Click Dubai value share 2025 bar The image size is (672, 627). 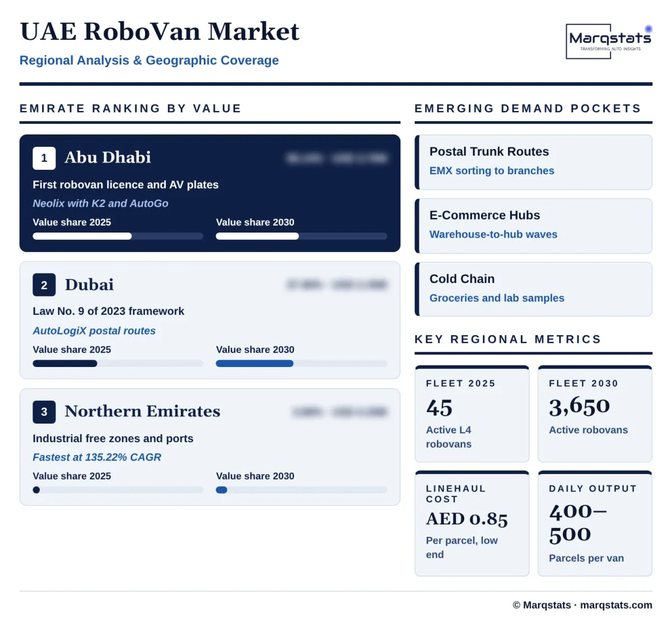118,364
